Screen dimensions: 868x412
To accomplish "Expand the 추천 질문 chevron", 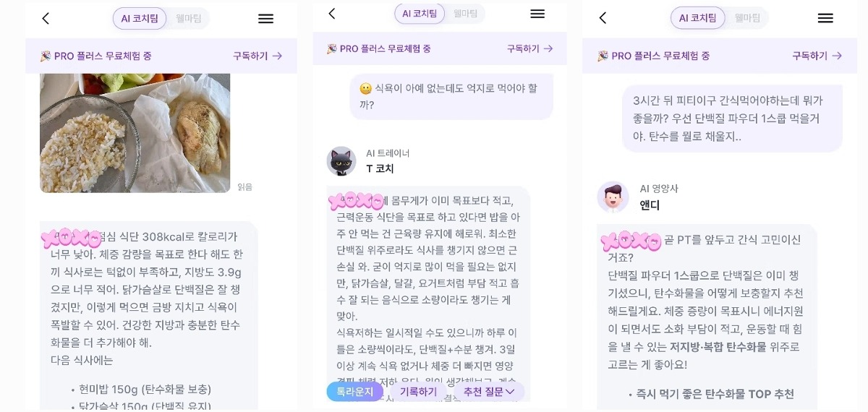I will point(510,392).
